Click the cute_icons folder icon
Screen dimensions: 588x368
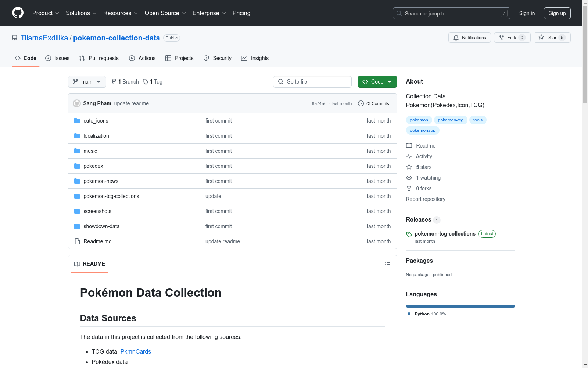click(77, 121)
